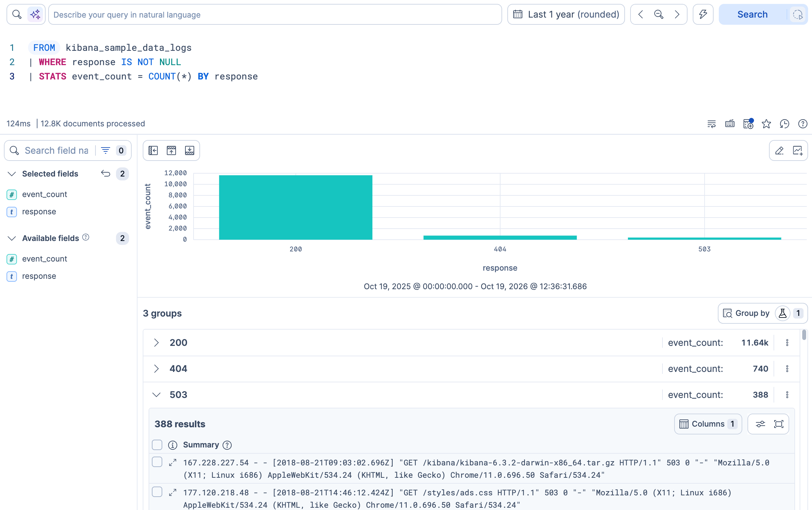
Task: Click the 200 response bar in chart
Action: tap(296, 207)
